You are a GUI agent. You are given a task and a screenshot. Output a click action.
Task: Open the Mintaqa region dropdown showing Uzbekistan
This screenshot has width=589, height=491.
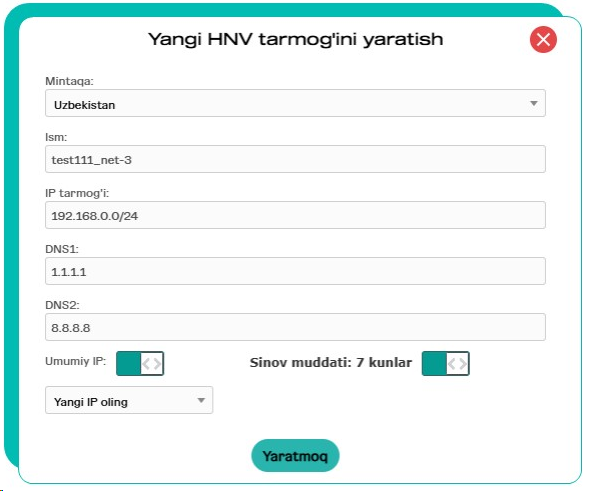click(x=295, y=103)
